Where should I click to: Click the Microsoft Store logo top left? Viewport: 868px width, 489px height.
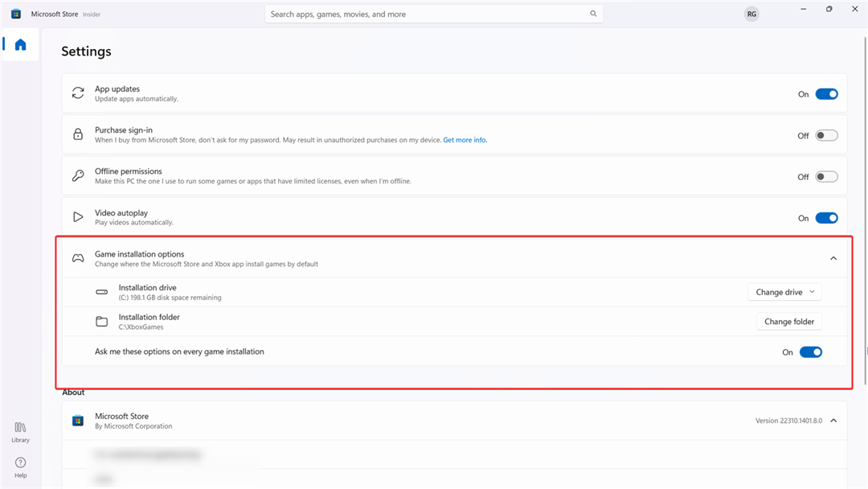click(16, 14)
